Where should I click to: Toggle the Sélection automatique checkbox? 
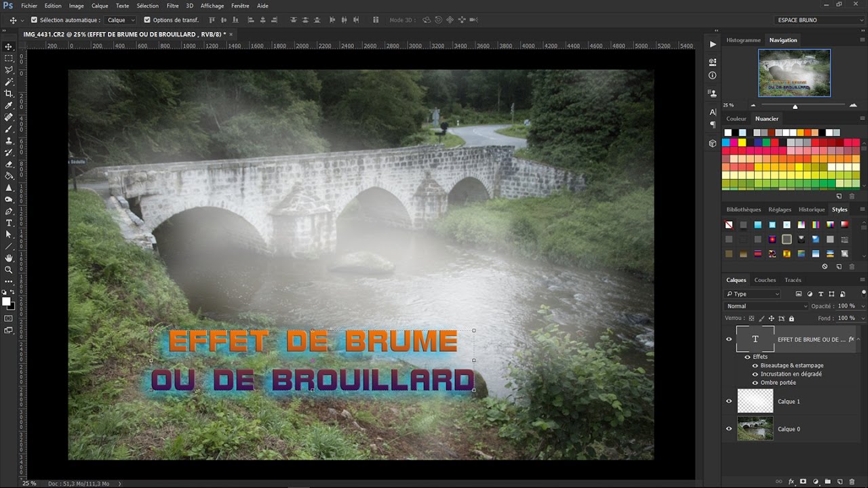coord(35,20)
